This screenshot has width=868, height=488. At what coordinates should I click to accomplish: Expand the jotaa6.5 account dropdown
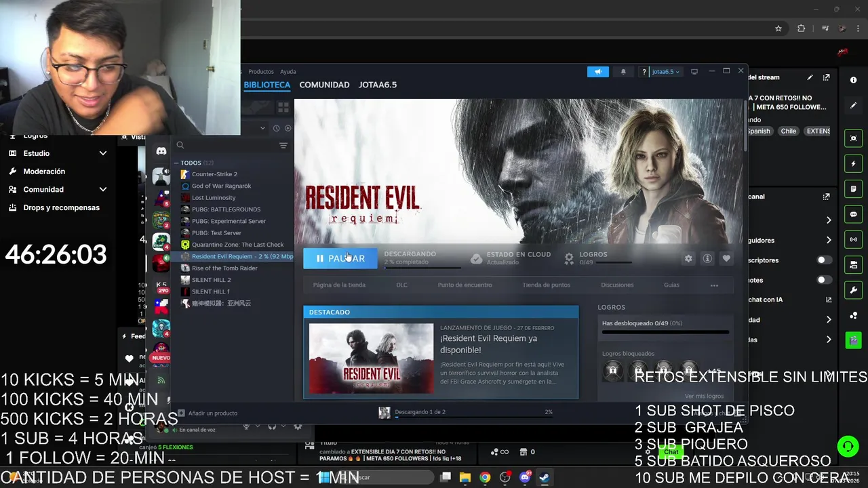tap(665, 72)
